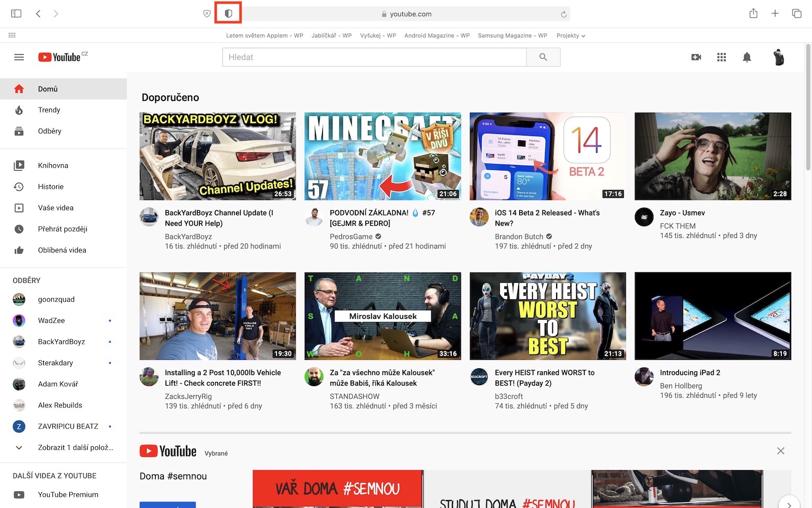This screenshot has width=812, height=508.
Task: Open the Letem světem Applem - WP bookmark
Action: 264,35
